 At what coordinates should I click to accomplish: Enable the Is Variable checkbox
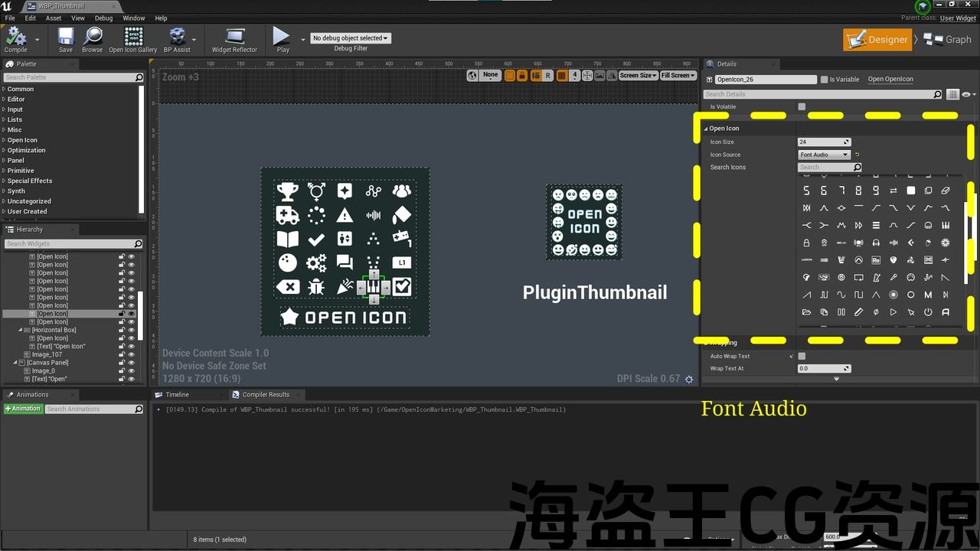[x=824, y=80]
